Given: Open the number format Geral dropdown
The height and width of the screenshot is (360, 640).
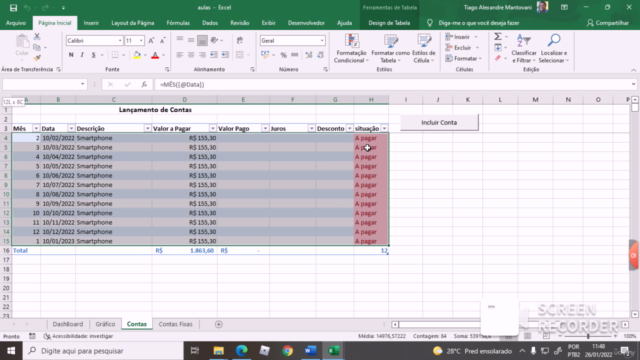Looking at the screenshot, I should point(322,41).
